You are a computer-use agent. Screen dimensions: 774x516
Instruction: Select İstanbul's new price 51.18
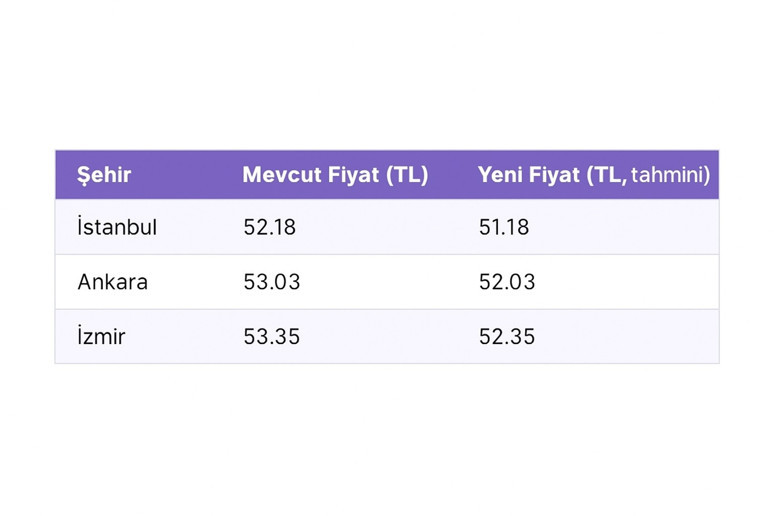point(504,227)
